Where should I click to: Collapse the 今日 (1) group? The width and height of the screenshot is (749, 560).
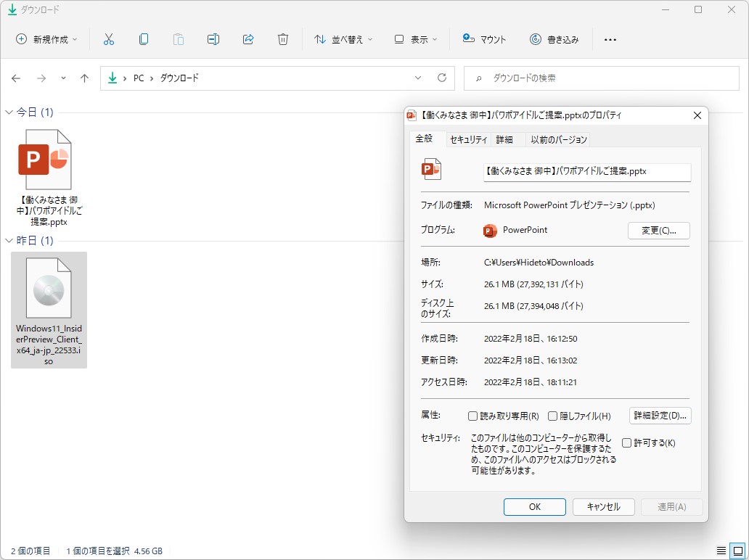point(8,112)
